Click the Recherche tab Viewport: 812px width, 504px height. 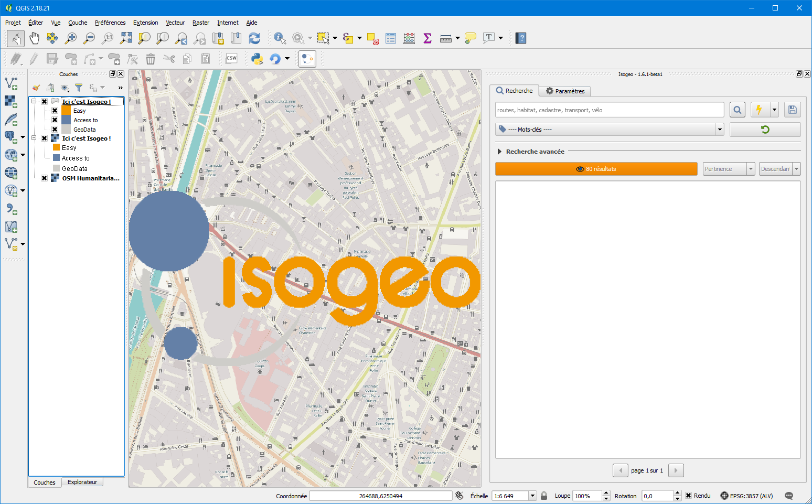point(514,91)
